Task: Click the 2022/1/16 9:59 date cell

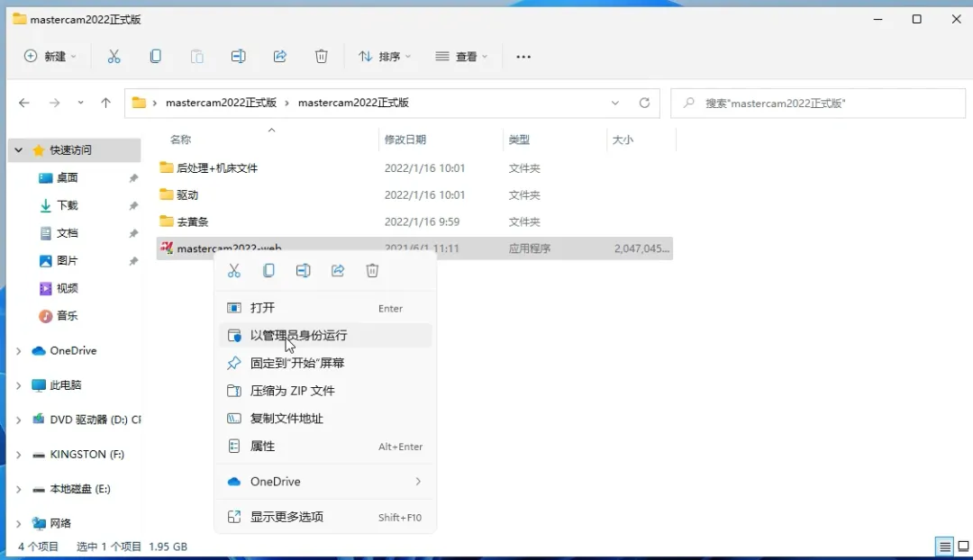Action: pyautogui.click(x=422, y=221)
